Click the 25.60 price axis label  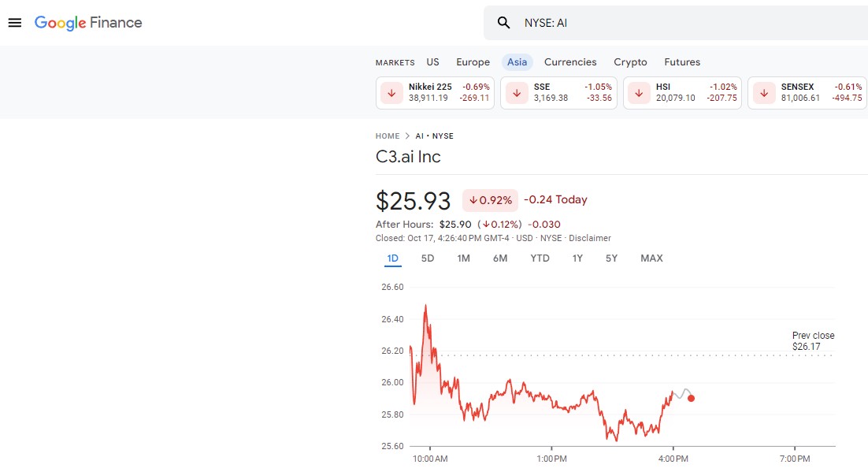point(392,446)
